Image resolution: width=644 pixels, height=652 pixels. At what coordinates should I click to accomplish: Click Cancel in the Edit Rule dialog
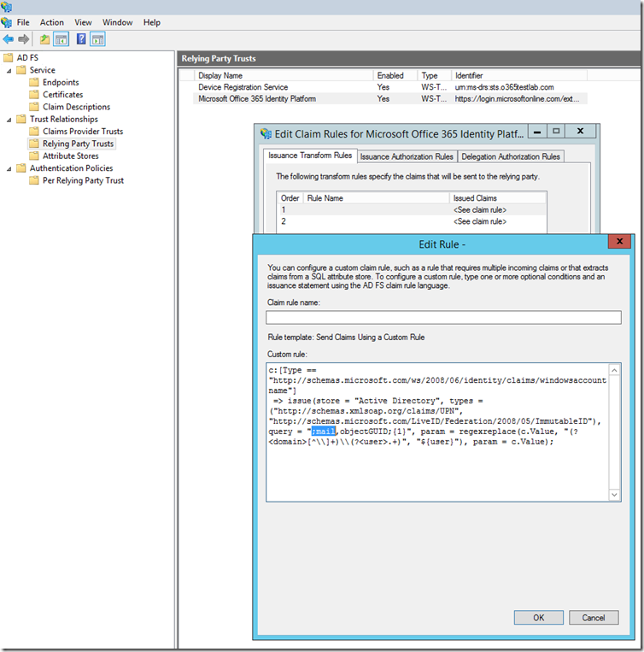pyautogui.click(x=594, y=618)
